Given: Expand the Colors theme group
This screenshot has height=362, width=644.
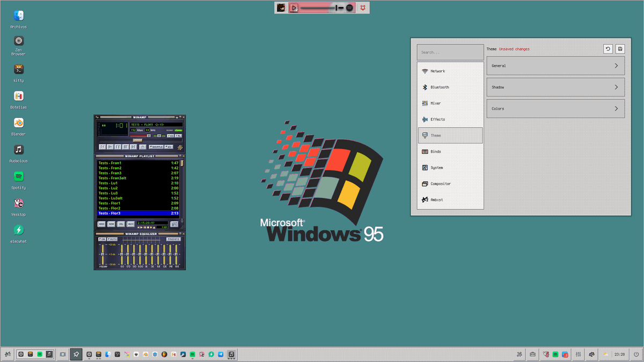Looking at the screenshot, I should tap(555, 108).
